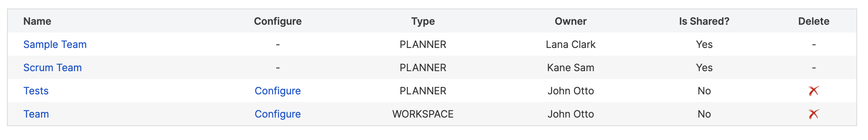
Task: Select the Yes value in Sample Team row
Action: pos(704,44)
